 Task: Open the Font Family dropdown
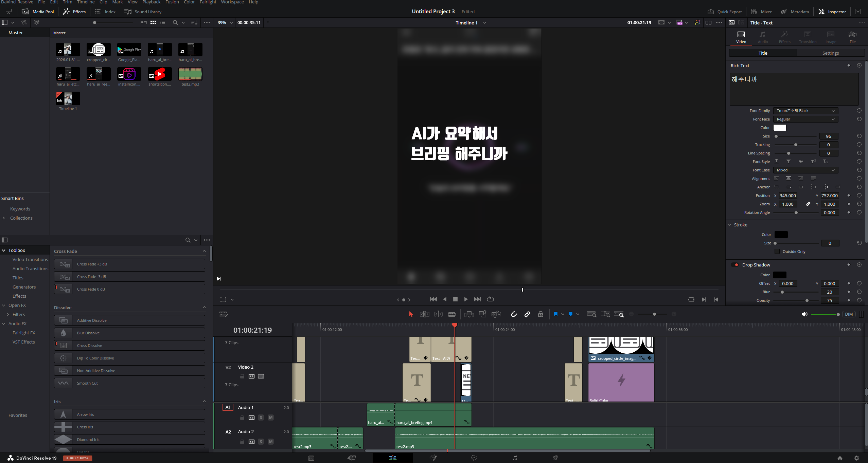[x=805, y=111]
